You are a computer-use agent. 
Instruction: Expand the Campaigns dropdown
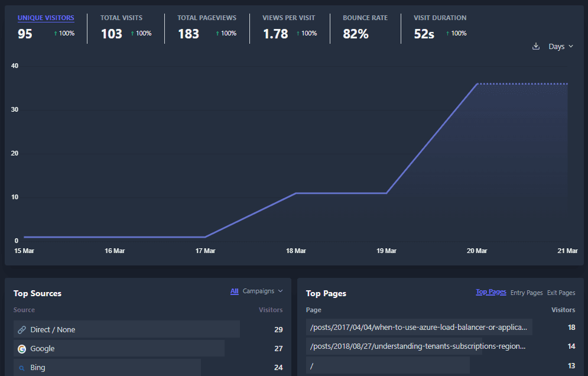[x=262, y=291]
